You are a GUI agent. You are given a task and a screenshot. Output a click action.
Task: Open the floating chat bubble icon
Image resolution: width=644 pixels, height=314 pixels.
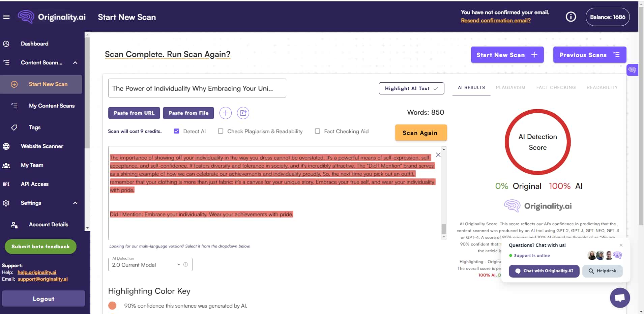point(620,298)
